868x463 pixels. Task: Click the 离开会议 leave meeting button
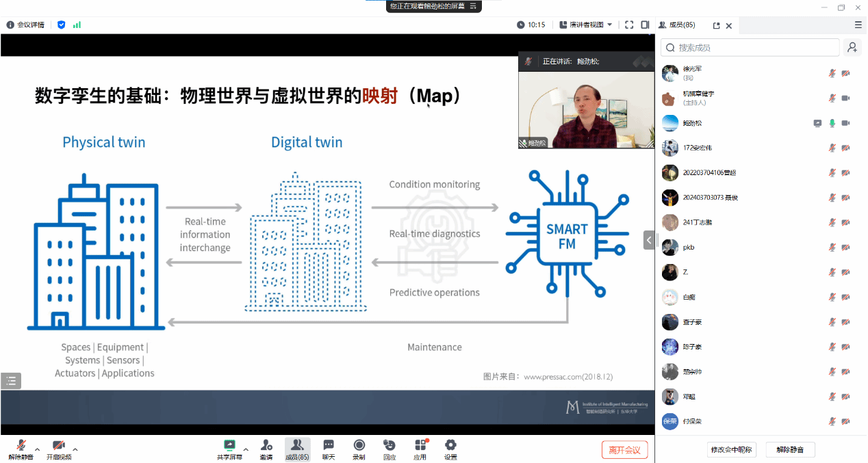[624, 449]
